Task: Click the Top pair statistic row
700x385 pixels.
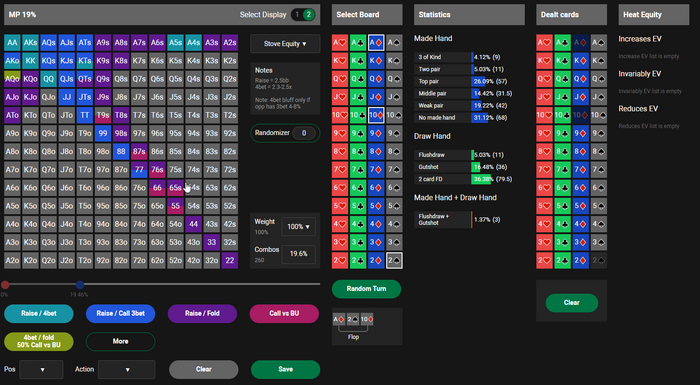Action: tap(464, 81)
